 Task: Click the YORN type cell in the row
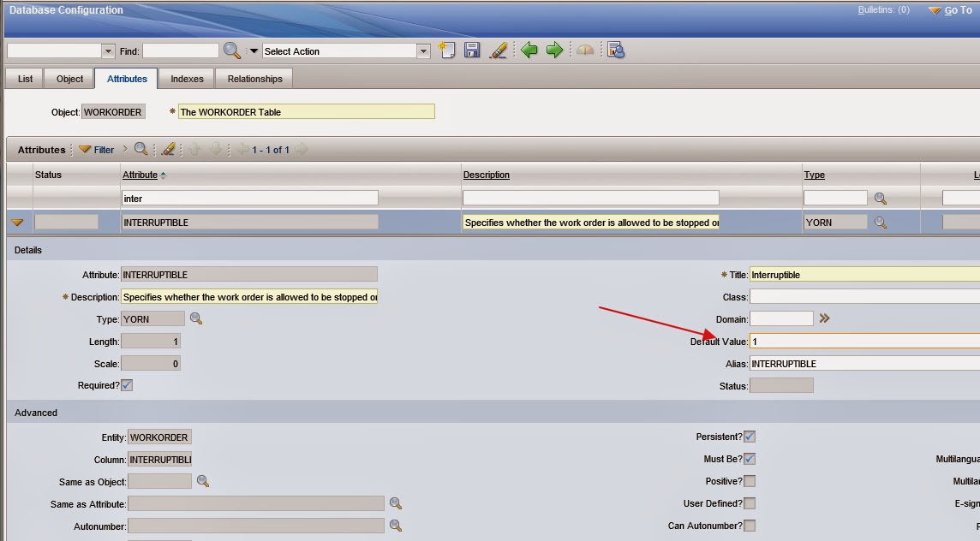tap(835, 223)
